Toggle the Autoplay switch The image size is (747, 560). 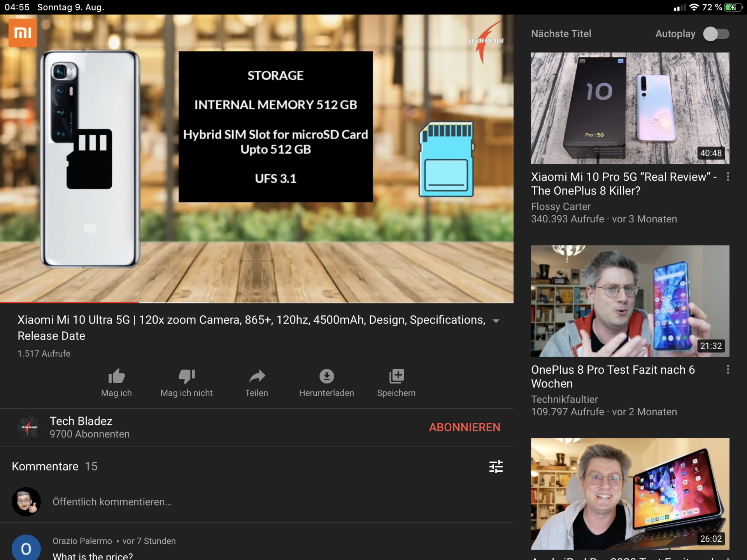tap(716, 34)
